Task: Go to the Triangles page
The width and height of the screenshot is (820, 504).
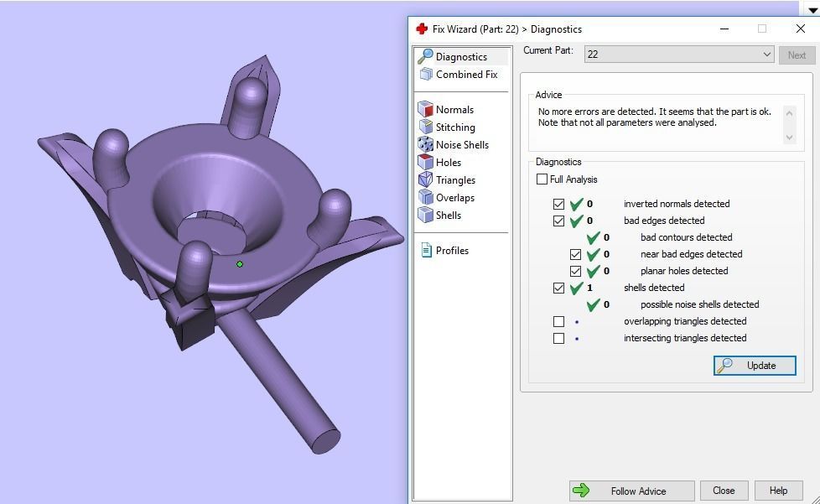Action: (455, 179)
